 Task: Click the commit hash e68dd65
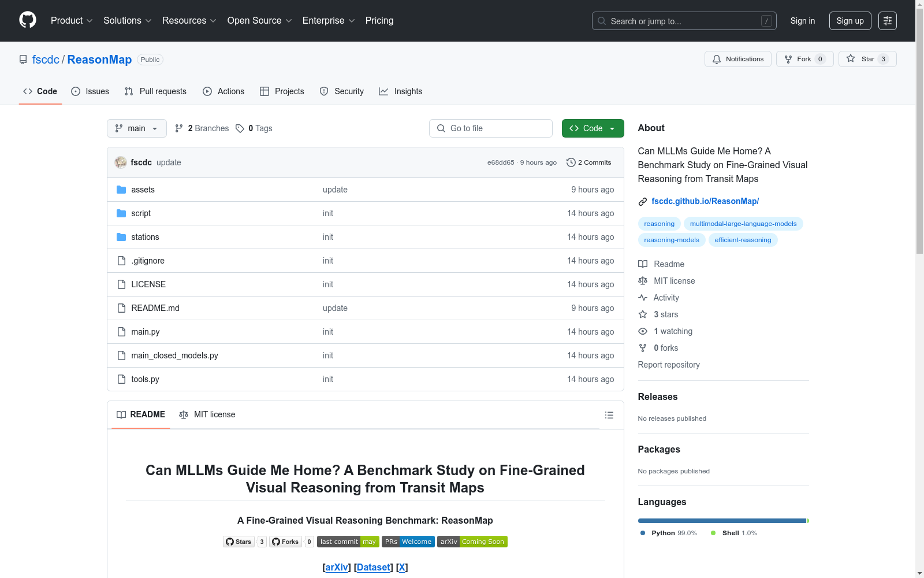[x=501, y=162]
